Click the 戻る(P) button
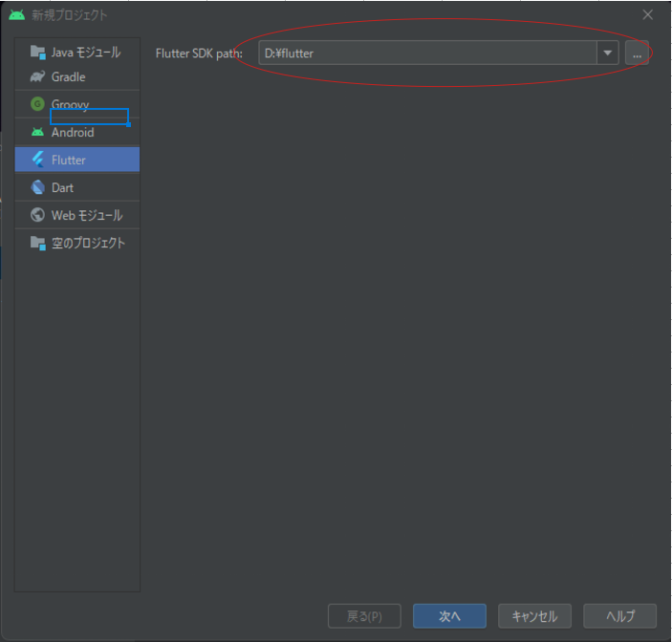The height and width of the screenshot is (642, 672). 364,616
